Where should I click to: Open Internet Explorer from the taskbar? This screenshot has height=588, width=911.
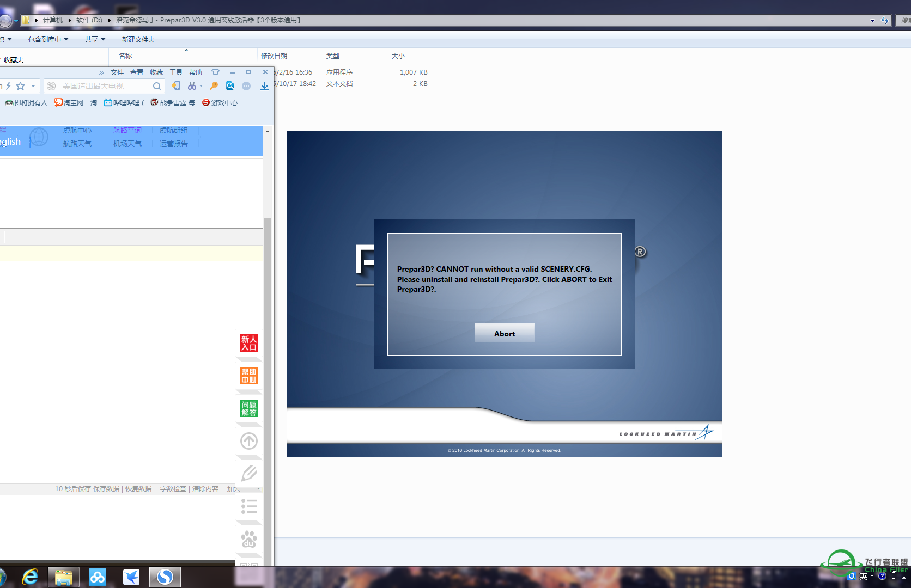[30, 577]
